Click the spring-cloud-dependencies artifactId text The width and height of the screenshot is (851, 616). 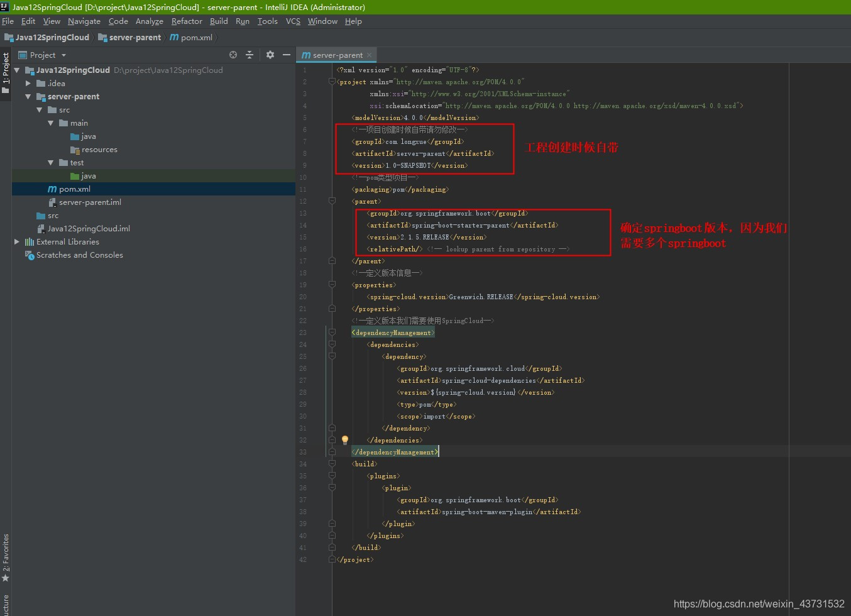point(488,380)
